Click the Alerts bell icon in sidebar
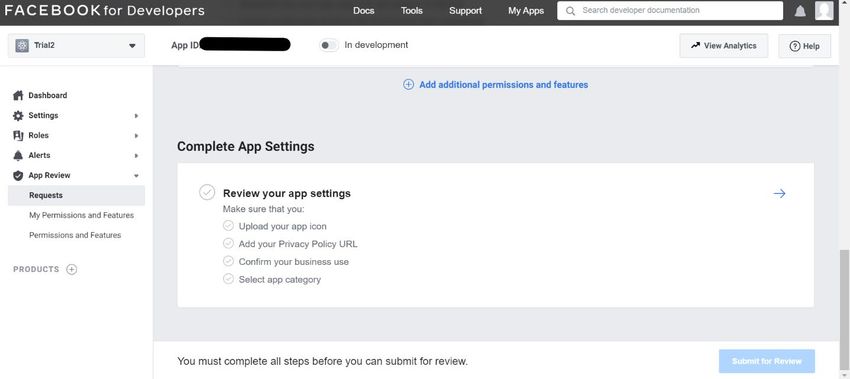This screenshot has width=850, height=379. (x=18, y=156)
